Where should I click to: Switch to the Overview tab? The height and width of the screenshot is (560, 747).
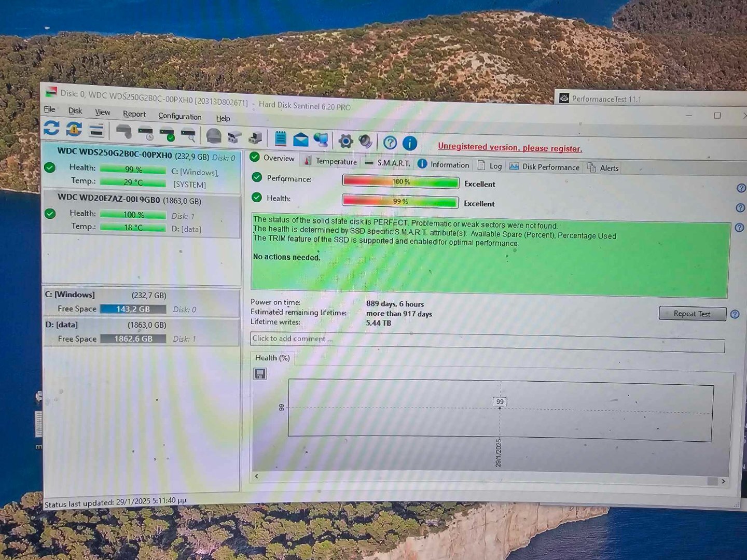(x=273, y=158)
